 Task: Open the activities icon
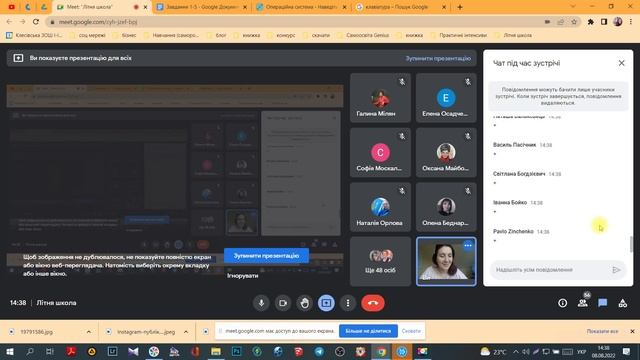(x=622, y=303)
